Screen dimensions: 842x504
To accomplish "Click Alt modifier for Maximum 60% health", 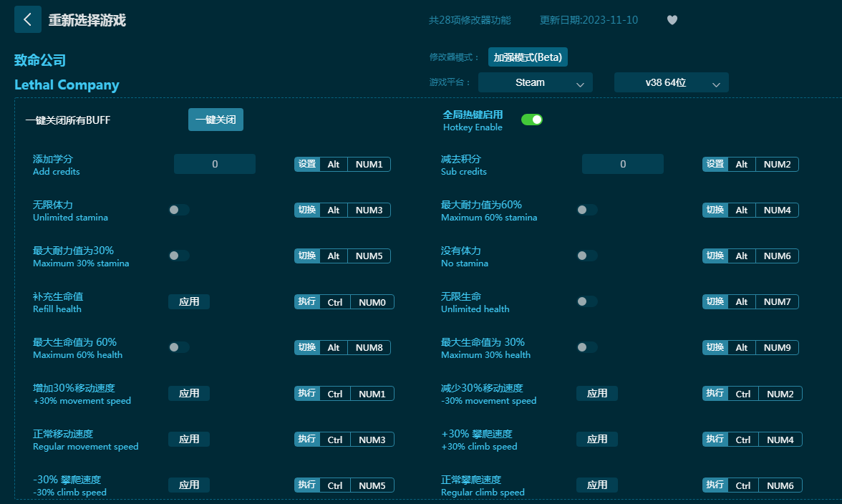I will [334, 348].
